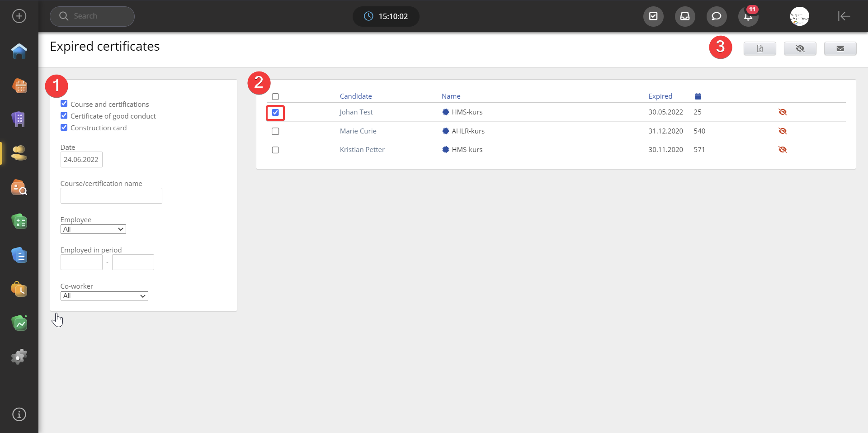Open the notifications bell icon
Screen dimensions: 868x433
748,17
